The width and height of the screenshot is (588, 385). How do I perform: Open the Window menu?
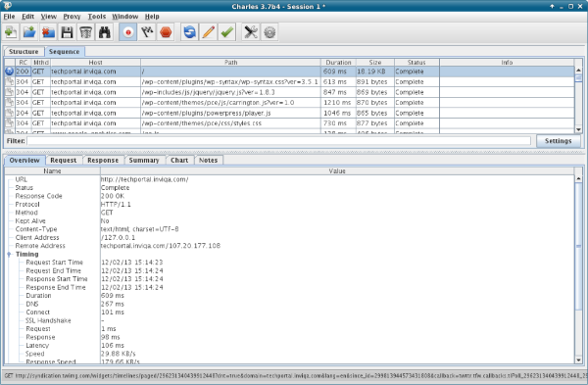(x=125, y=17)
